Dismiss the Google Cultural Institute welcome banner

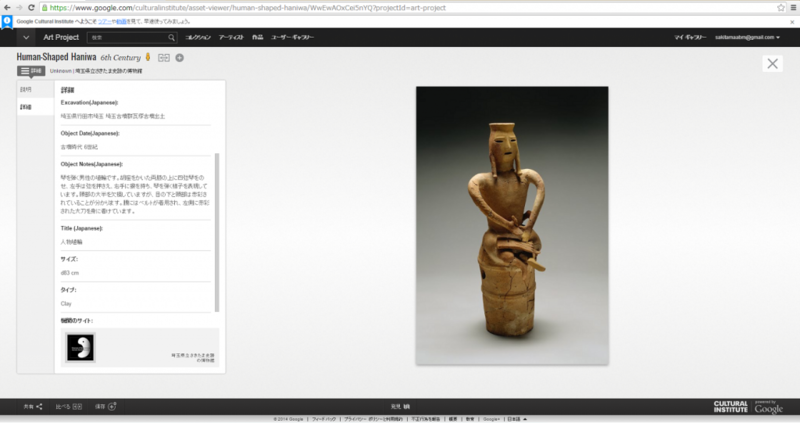(x=792, y=22)
